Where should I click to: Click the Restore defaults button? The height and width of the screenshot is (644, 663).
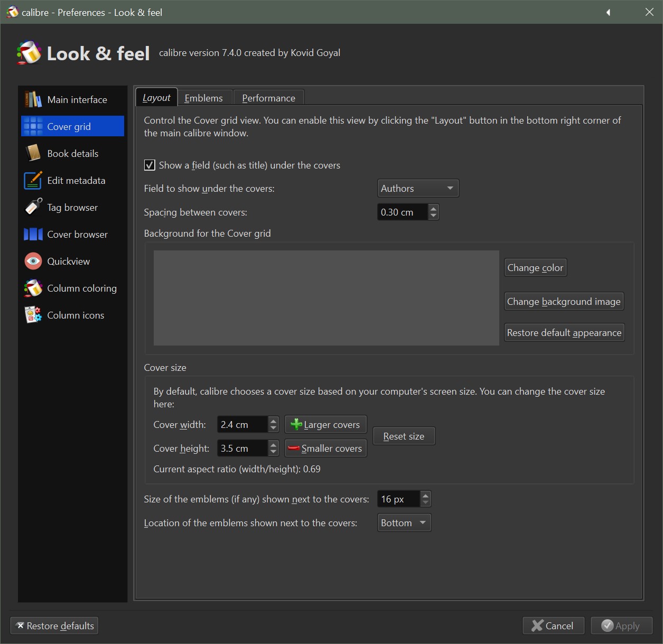pyautogui.click(x=54, y=626)
